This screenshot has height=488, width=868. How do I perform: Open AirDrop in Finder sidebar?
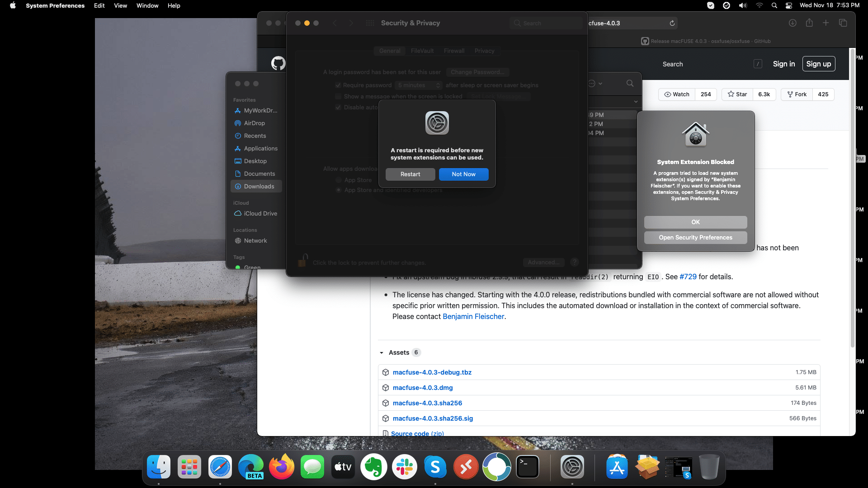click(254, 123)
